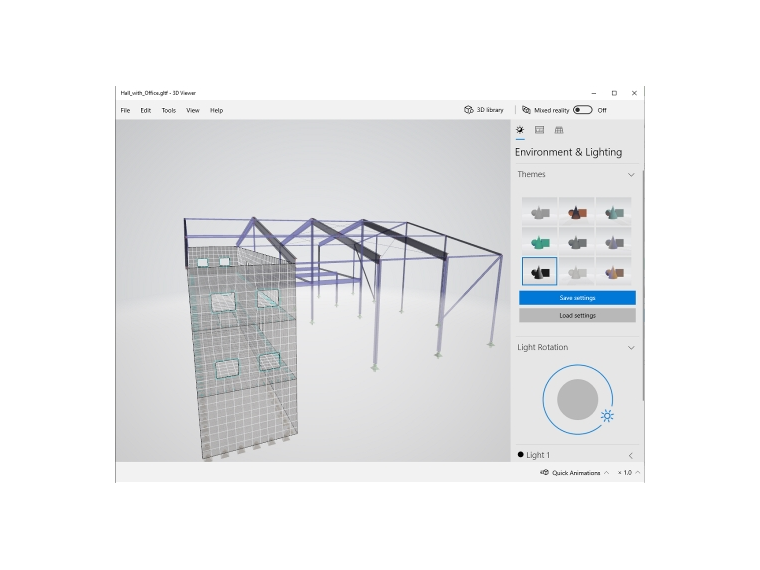
Task: Minimize the 3D Viewer window
Action: point(594,93)
